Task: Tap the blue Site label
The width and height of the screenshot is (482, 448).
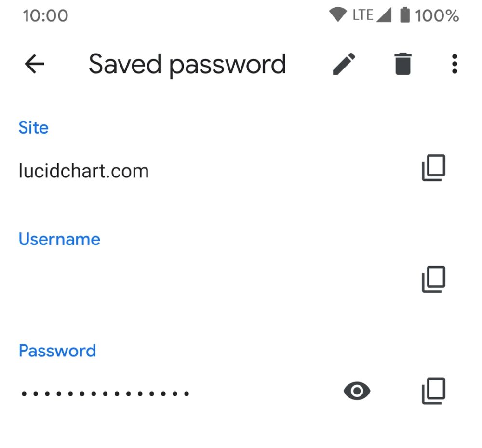Action: click(33, 128)
